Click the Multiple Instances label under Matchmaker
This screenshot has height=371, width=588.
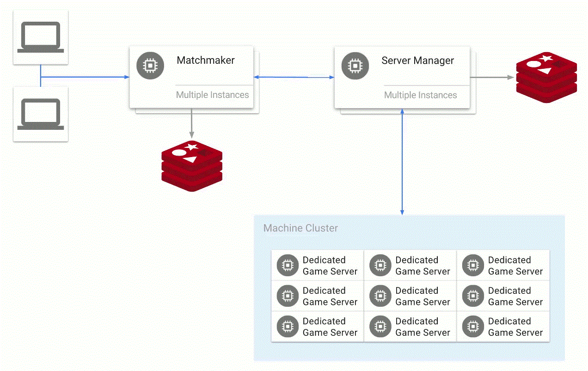click(x=212, y=95)
